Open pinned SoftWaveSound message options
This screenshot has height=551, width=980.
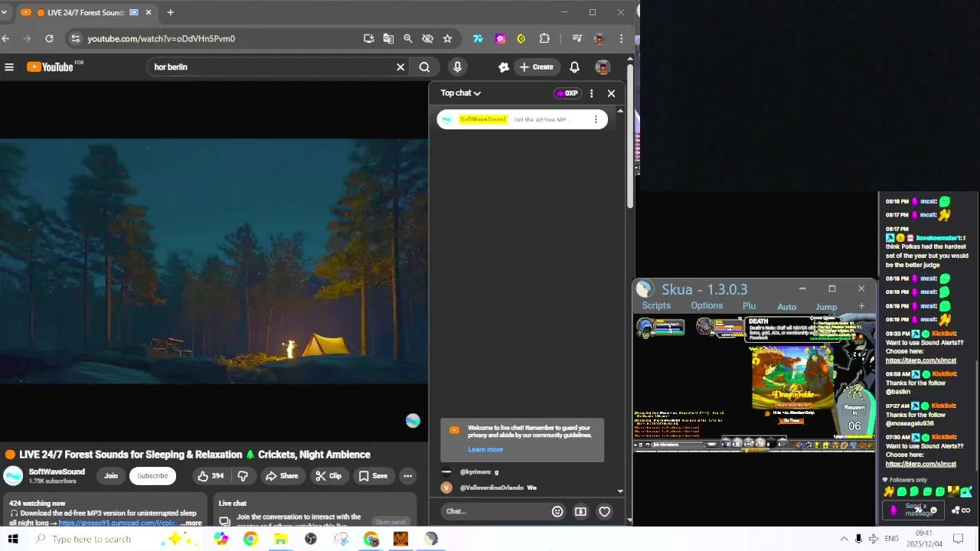click(x=596, y=119)
